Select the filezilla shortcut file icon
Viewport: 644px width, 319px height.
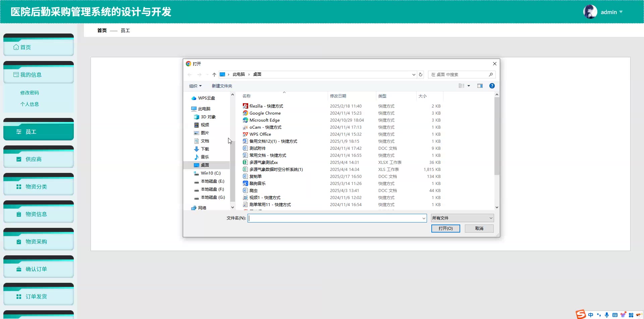245,106
